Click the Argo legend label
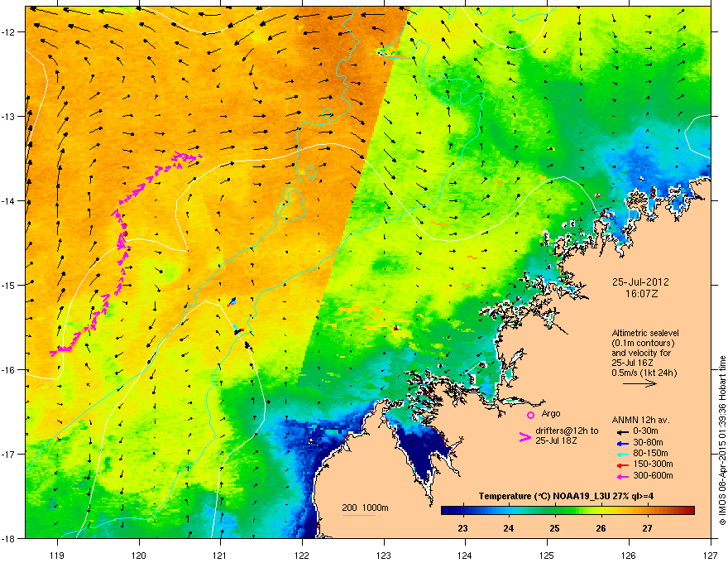 [x=551, y=414]
